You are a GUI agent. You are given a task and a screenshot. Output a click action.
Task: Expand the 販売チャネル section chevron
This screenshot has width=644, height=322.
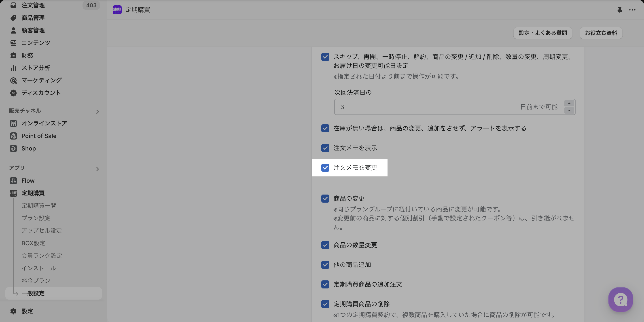click(x=97, y=112)
